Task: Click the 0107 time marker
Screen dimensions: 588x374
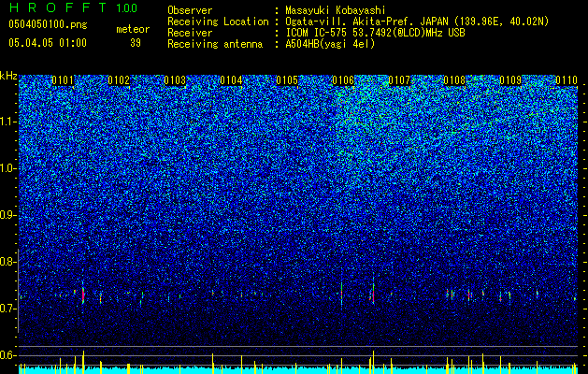Action: pos(399,80)
